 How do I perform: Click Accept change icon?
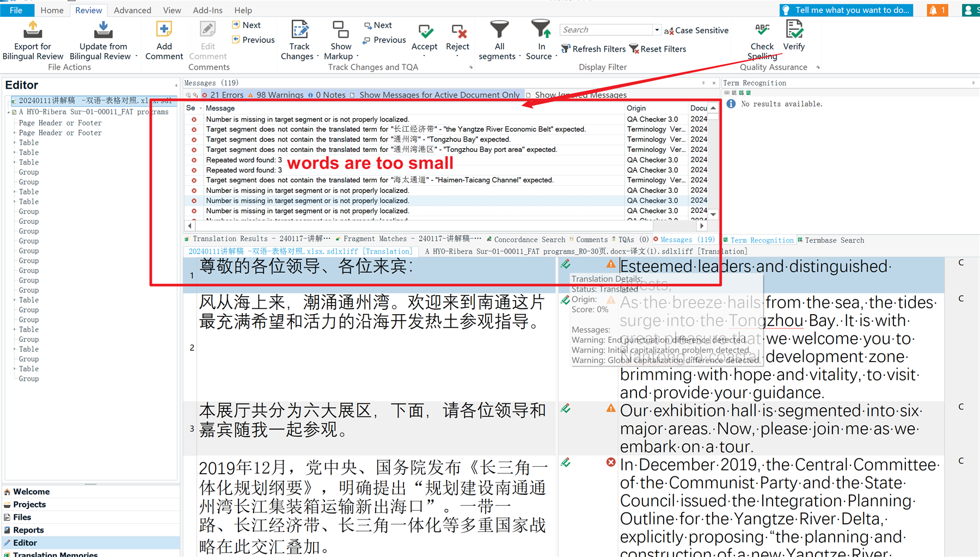coord(425,30)
